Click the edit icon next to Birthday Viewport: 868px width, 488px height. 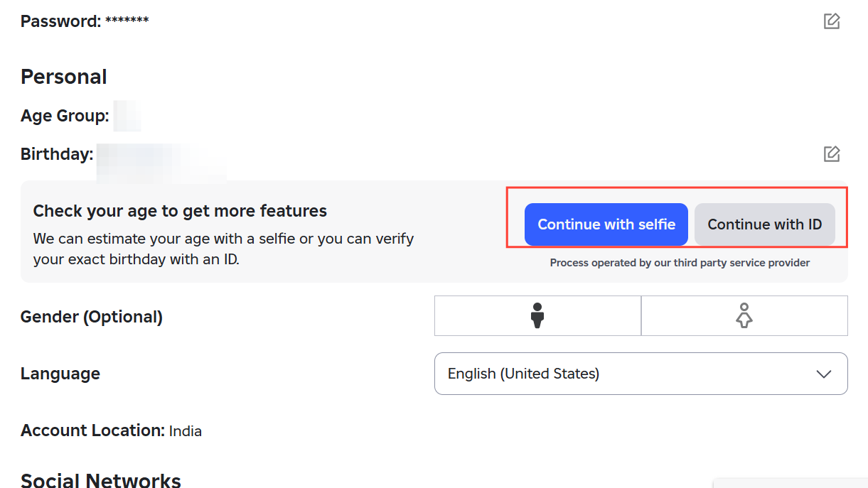[832, 153]
